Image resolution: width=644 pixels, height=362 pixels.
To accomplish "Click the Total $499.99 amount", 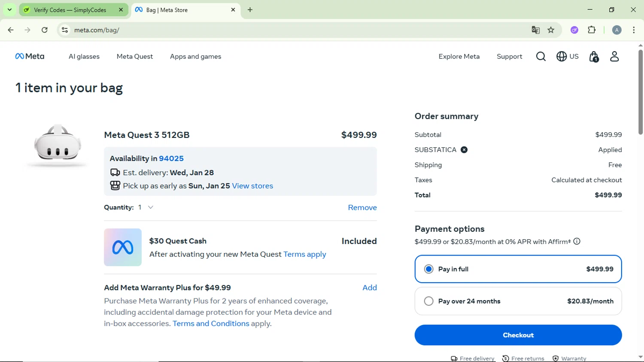I will point(608,195).
